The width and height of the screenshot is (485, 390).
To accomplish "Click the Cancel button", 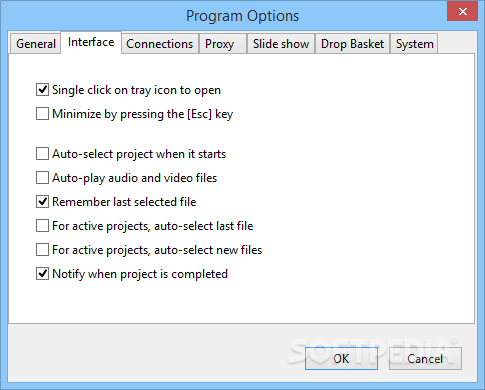I will point(425,358).
